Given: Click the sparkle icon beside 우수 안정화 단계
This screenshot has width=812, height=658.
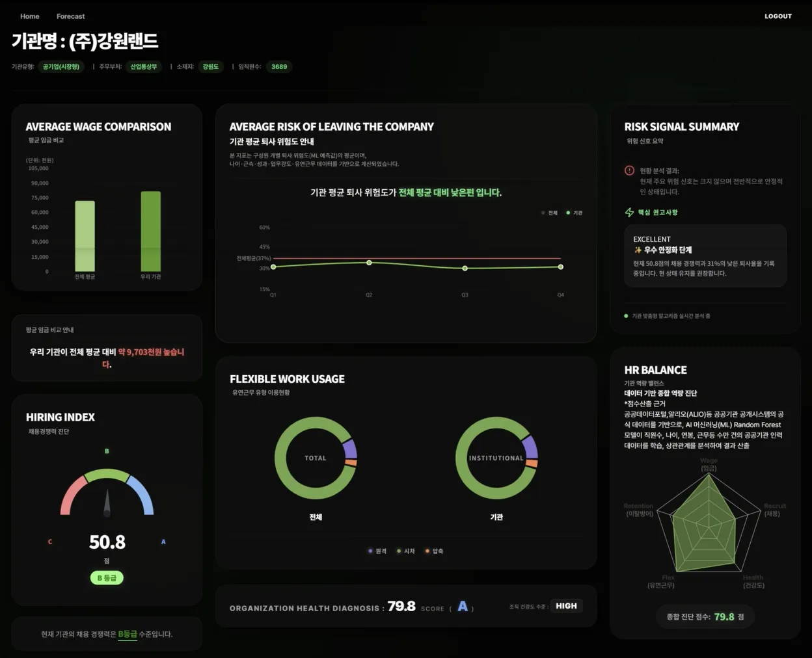Looking at the screenshot, I should 638,250.
